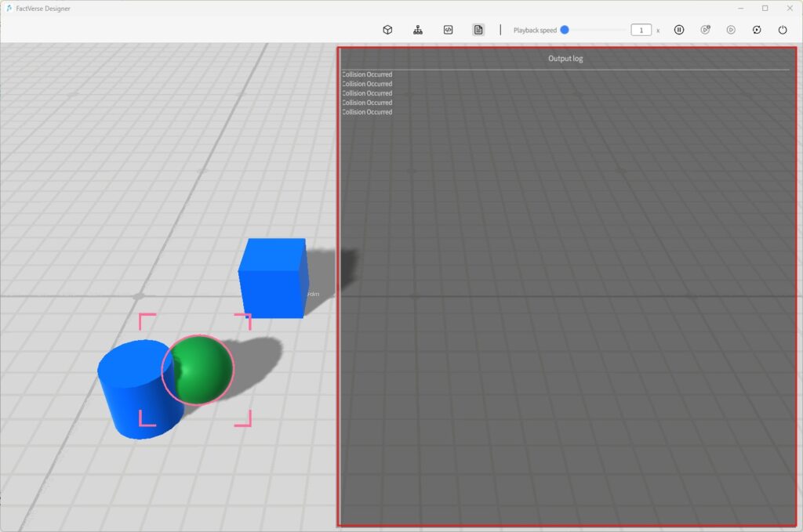This screenshot has width=803, height=532.
Task: Click the playback speed value field
Action: (641, 30)
